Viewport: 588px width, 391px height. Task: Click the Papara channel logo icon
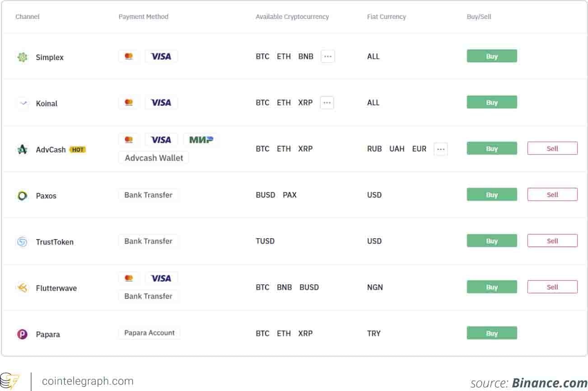click(22, 334)
